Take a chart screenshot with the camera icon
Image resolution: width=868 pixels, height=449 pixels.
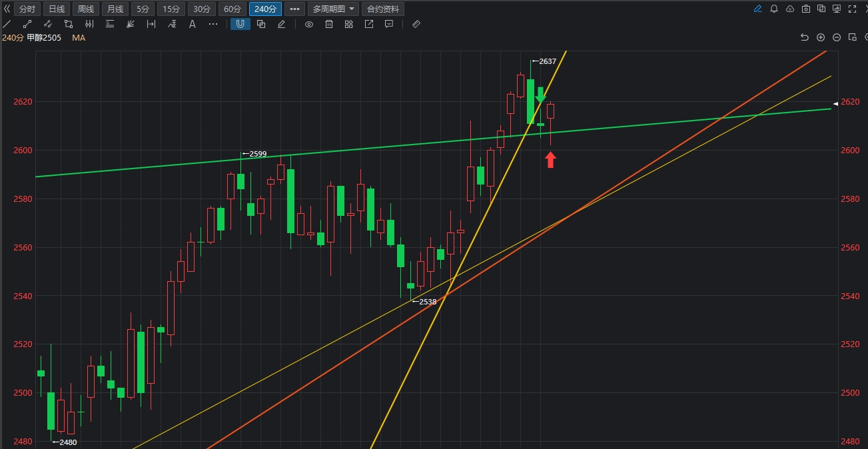806,9
